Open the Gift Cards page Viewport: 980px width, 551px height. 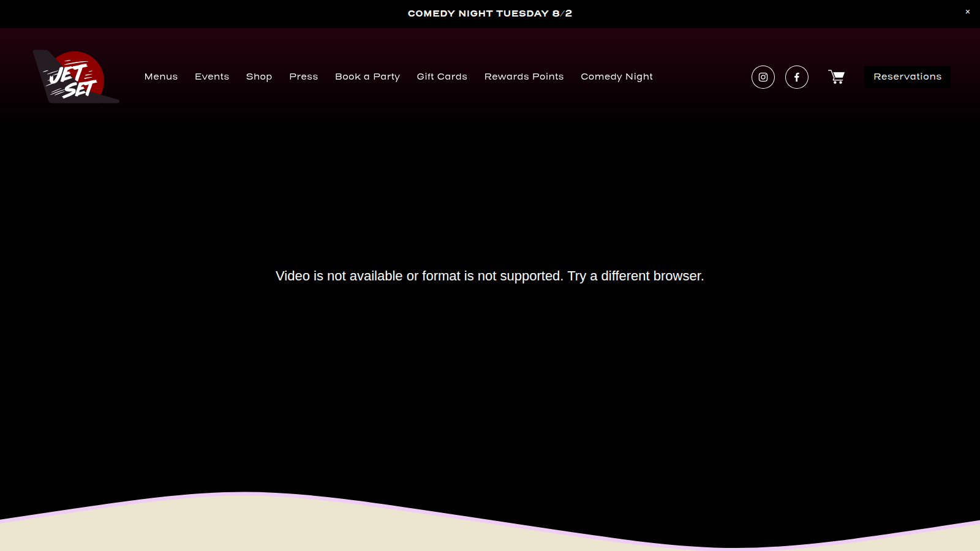[x=442, y=77]
